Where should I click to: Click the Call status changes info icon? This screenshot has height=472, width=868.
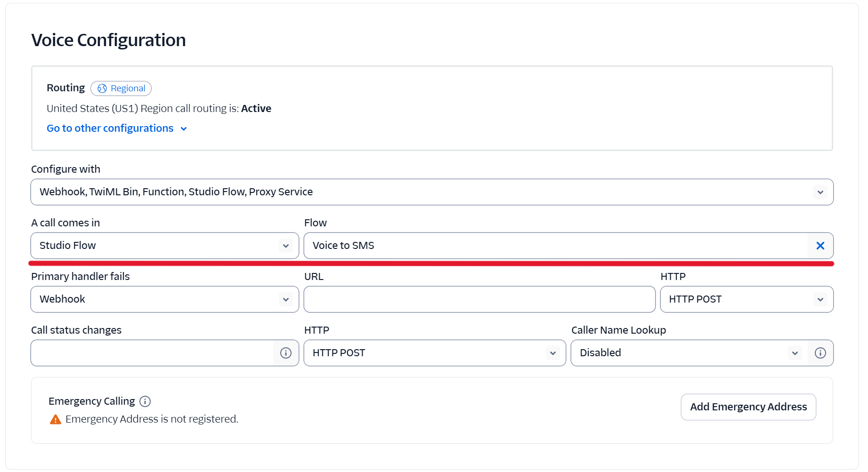[x=286, y=353]
